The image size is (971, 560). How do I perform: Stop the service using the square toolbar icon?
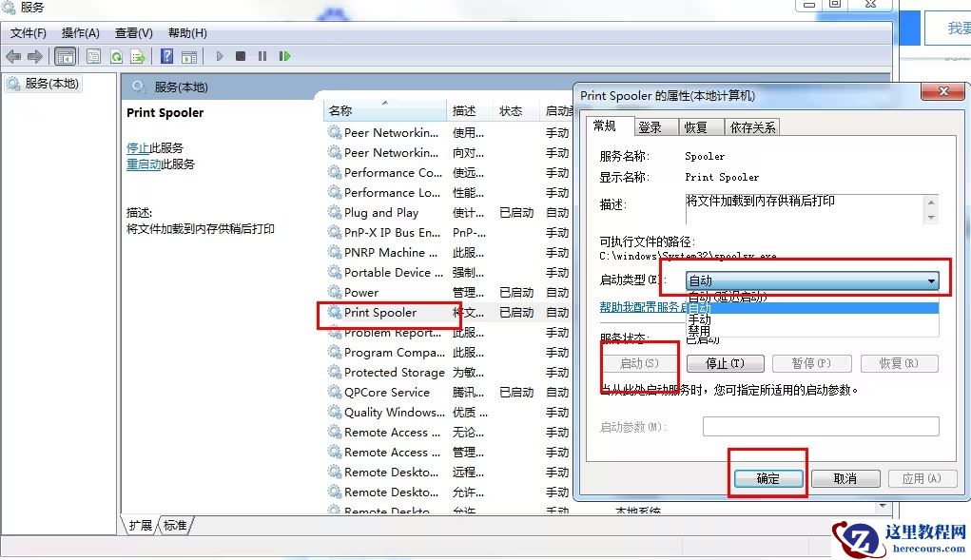pos(241,56)
